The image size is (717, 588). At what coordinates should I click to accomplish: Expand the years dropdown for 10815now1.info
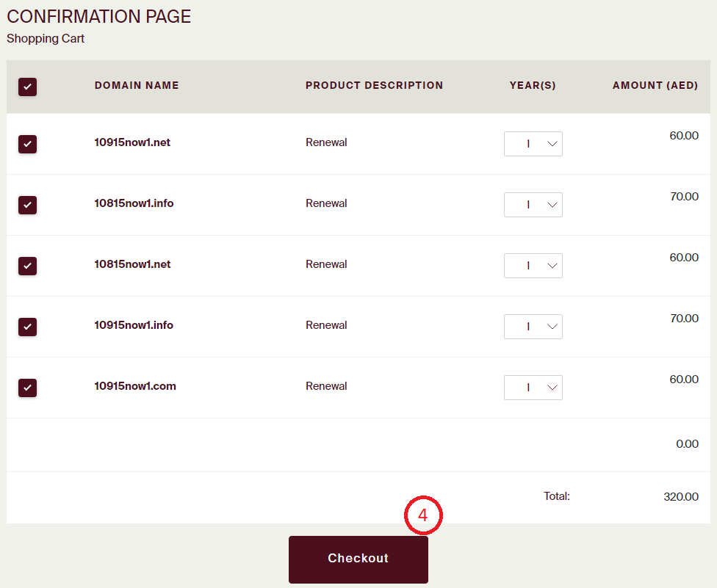click(533, 205)
